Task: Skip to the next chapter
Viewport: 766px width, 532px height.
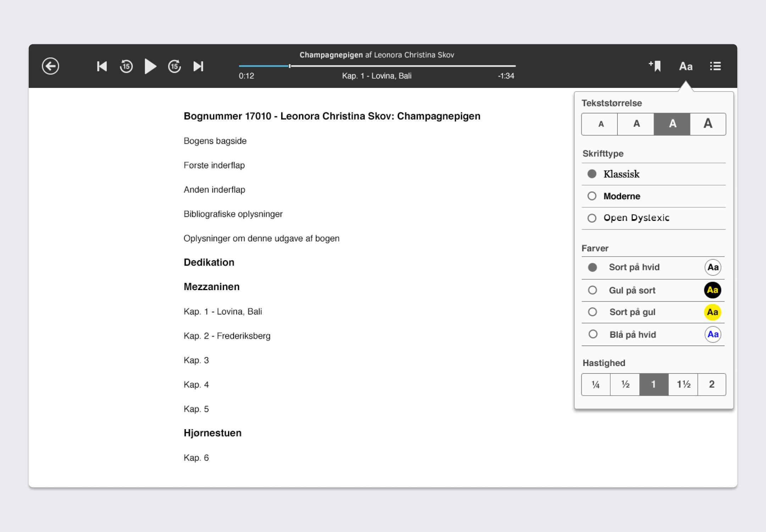Action: pos(199,66)
